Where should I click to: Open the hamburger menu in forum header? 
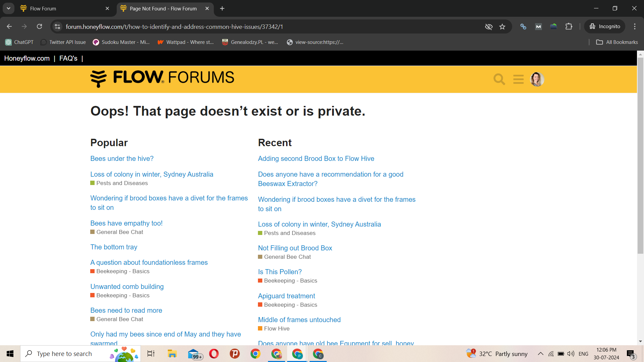click(x=518, y=79)
